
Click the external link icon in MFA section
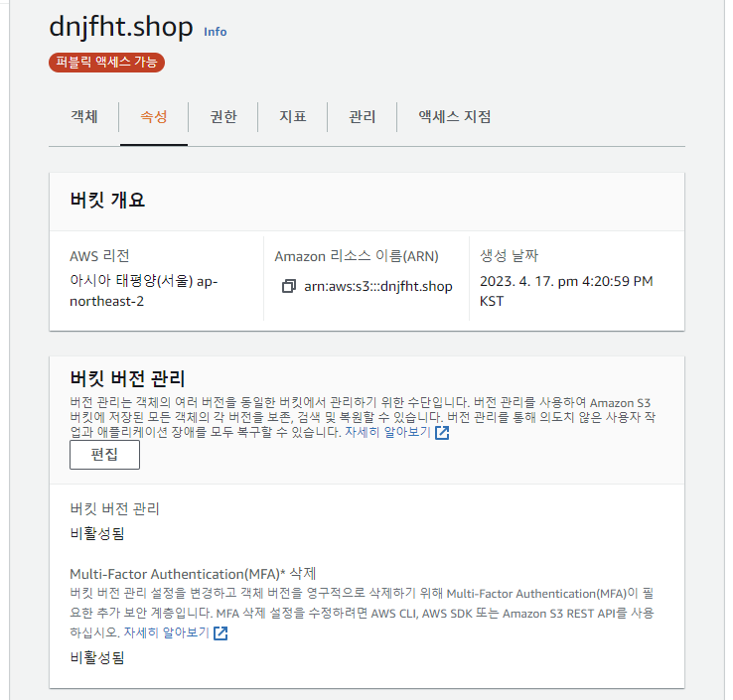(x=220, y=633)
